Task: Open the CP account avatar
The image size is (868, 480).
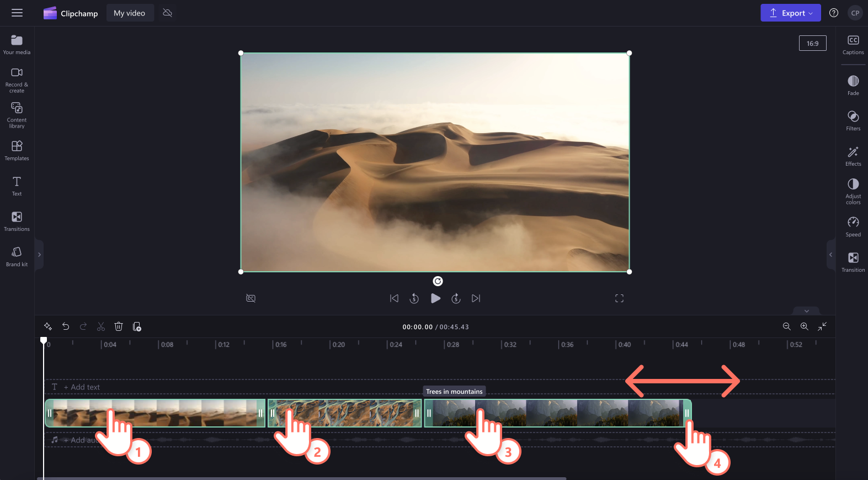Action: pos(855,13)
